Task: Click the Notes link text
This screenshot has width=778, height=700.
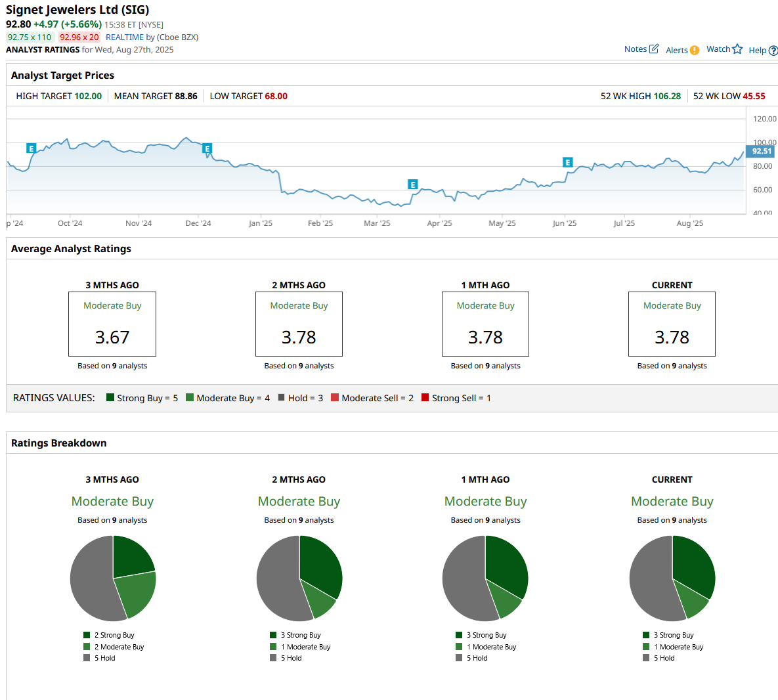Action: tap(636, 49)
